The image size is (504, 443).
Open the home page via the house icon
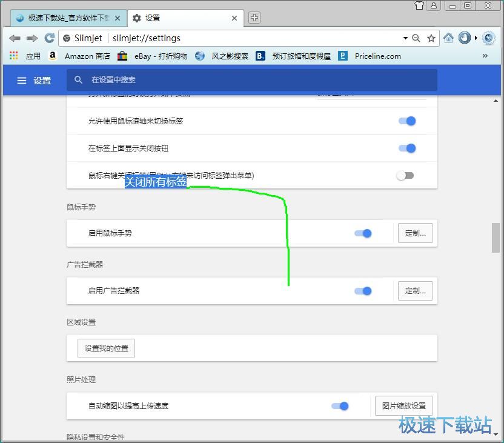[x=448, y=38]
